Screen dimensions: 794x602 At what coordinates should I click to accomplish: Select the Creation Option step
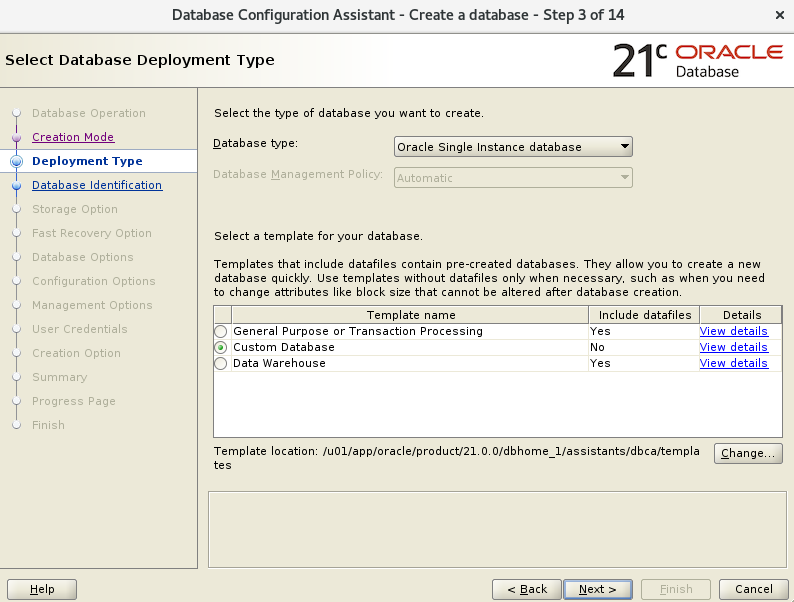(76, 353)
